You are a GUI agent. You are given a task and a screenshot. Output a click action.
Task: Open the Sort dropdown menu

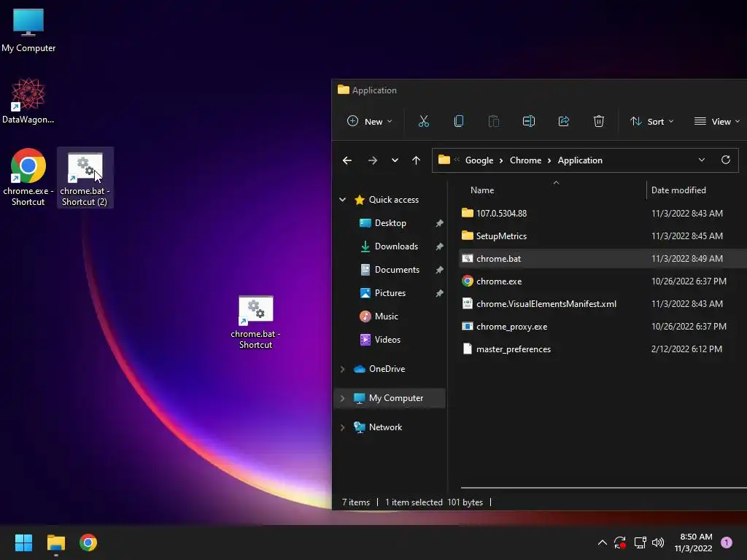(651, 122)
